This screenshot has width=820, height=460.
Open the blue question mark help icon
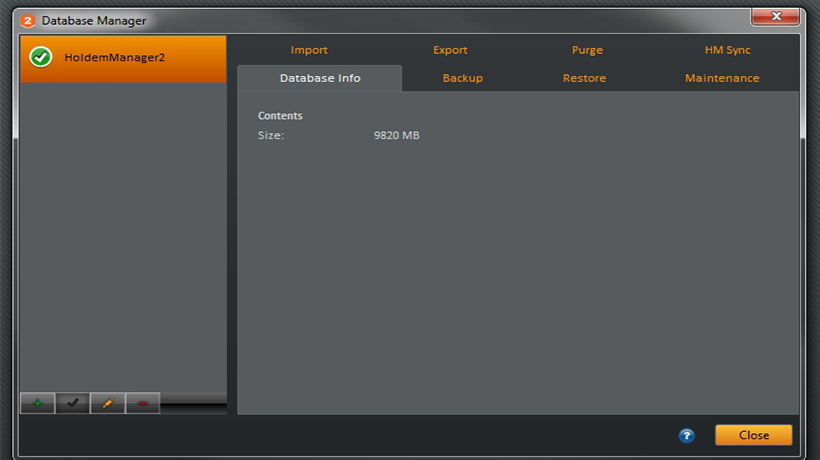coord(687,435)
